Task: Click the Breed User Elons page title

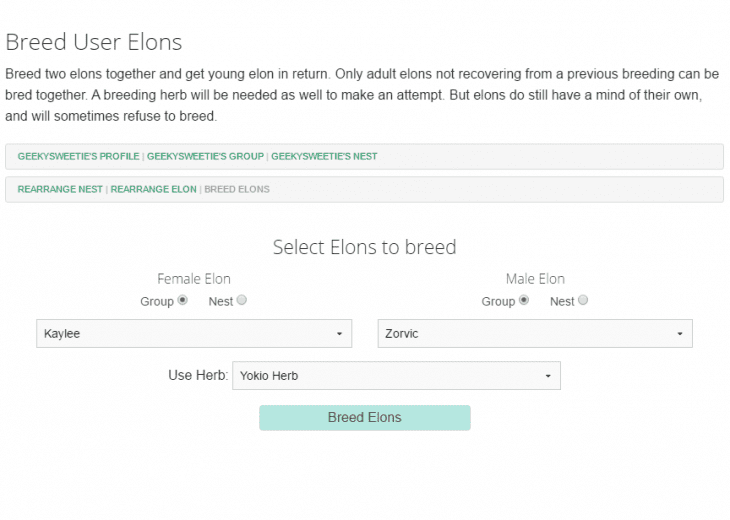Action: (x=94, y=42)
